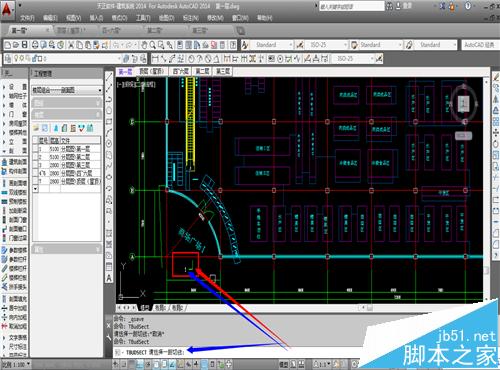
Task: Click the Aligned dimension icon
Action: coord(163,59)
